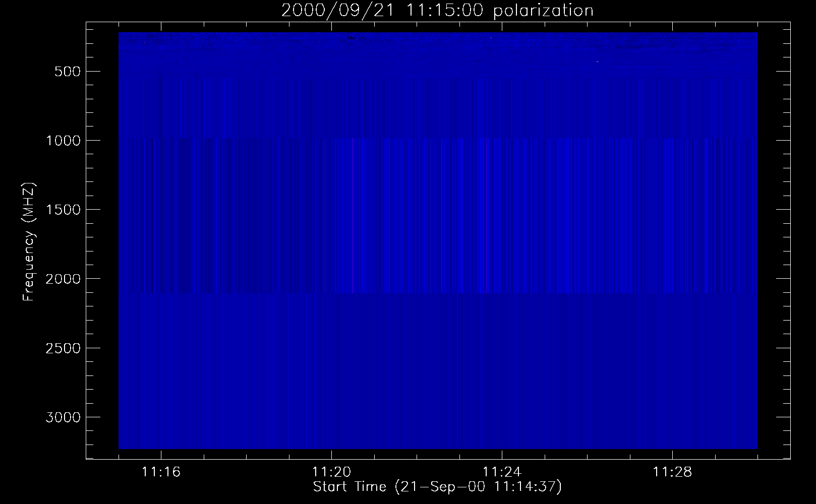This screenshot has height=504, width=816.
Task: Click the 11:24 time tick label
Action: pyautogui.click(x=502, y=472)
